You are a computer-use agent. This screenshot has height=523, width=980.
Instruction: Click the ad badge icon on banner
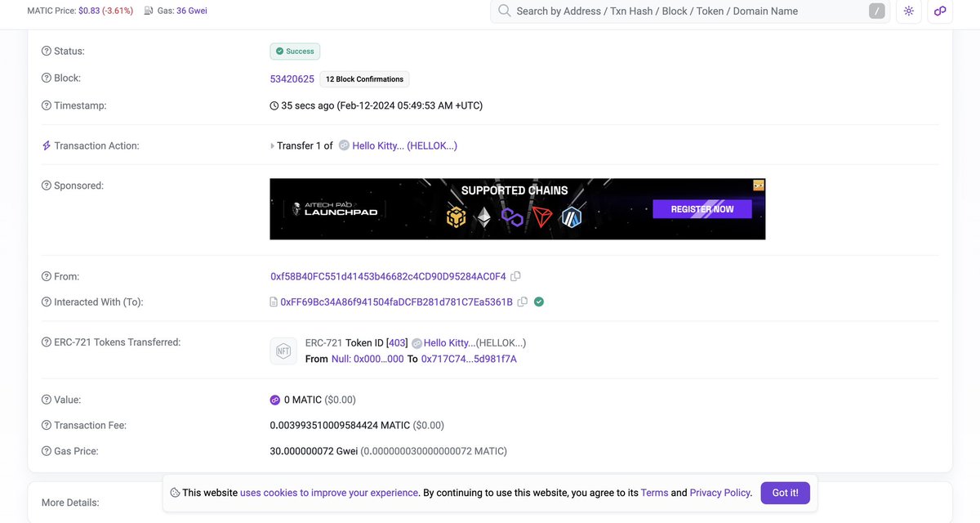759,185
